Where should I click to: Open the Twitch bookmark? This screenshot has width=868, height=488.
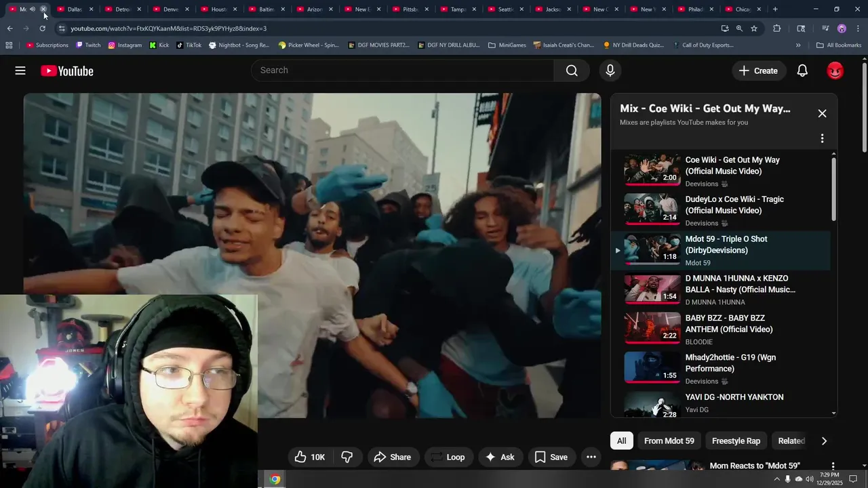(x=88, y=45)
